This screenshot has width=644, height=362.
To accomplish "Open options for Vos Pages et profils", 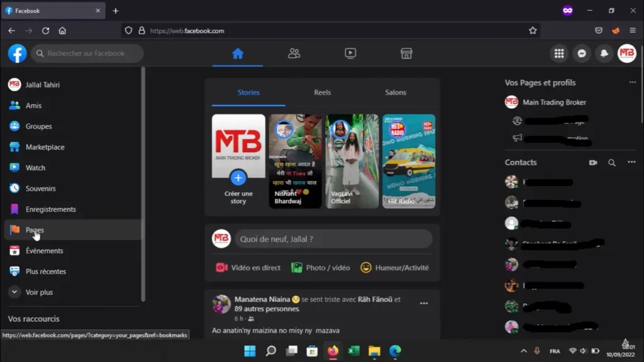I will click(x=633, y=82).
